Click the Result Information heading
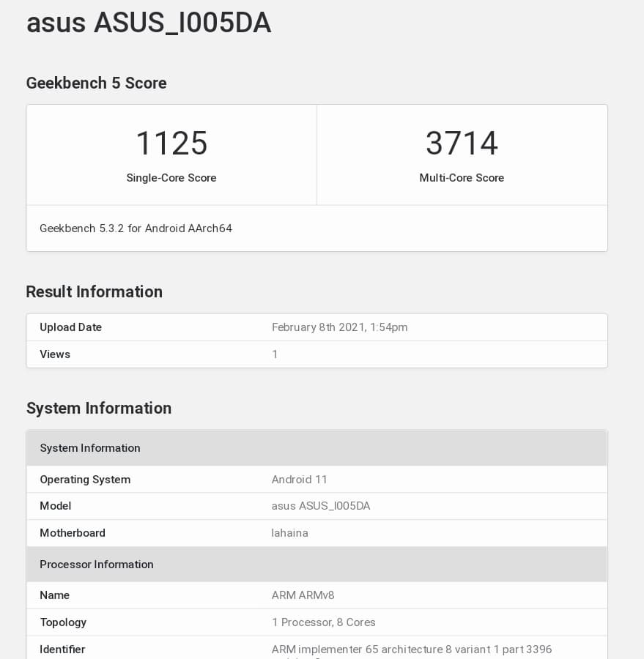This screenshot has width=644, height=659. tap(95, 291)
